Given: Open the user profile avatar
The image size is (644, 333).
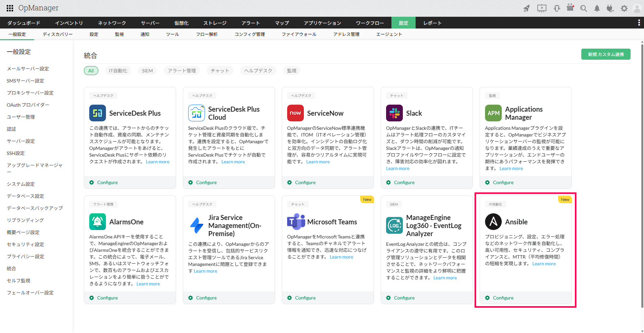Looking at the screenshot, I should click(x=637, y=8).
